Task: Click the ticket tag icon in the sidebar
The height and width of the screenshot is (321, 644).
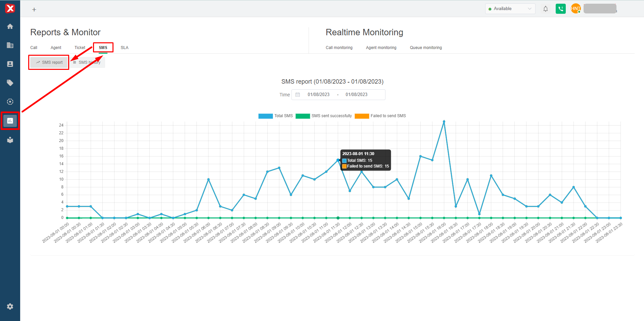Action: pyautogui.click(x=10, y=83)
